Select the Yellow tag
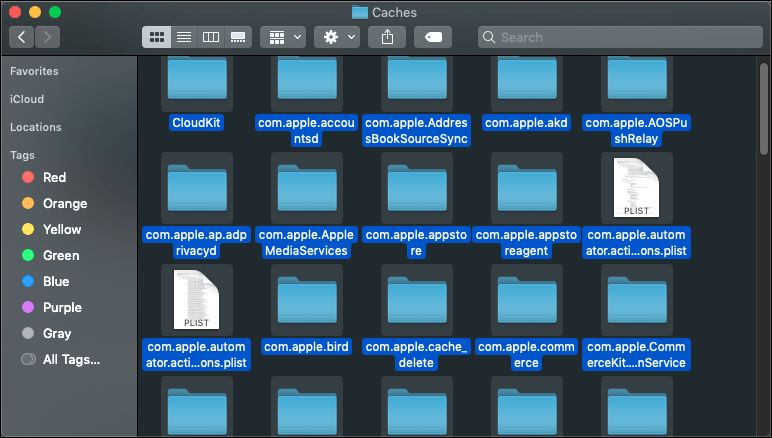 click(x=52, y=229)
